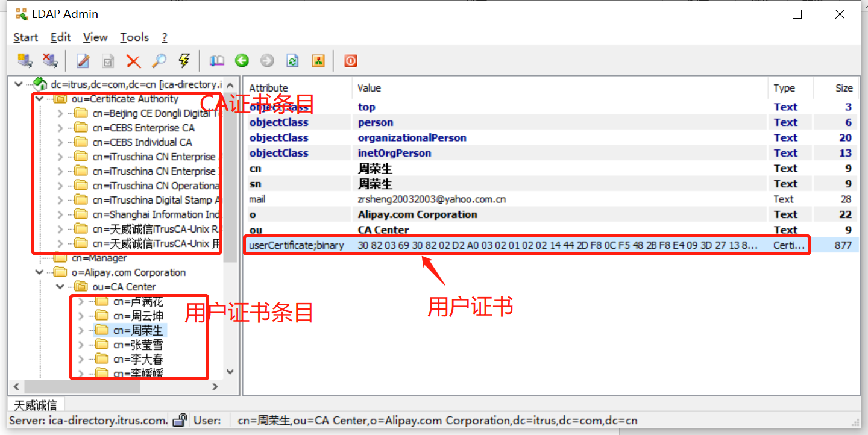Viewport: 868px width, 435px height.
Task: Exit LDAP Admin via the red stop icon
Action: 350,60
